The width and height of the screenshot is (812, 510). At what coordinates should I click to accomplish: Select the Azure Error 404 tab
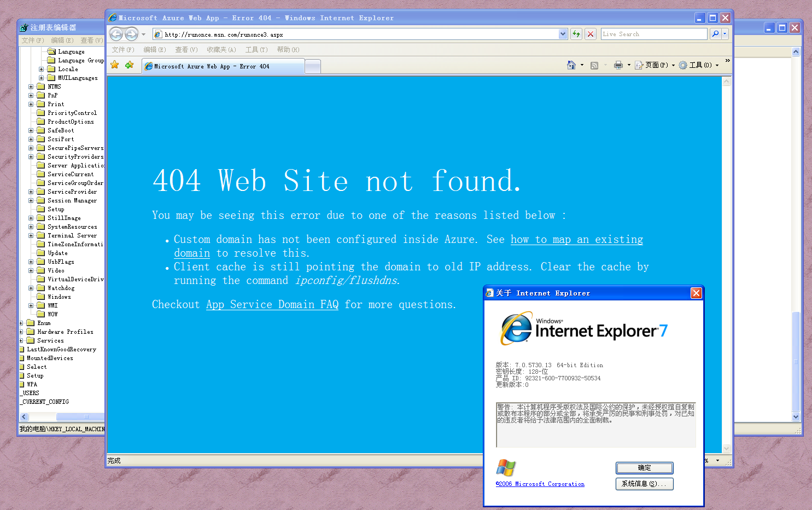[223, 66]
